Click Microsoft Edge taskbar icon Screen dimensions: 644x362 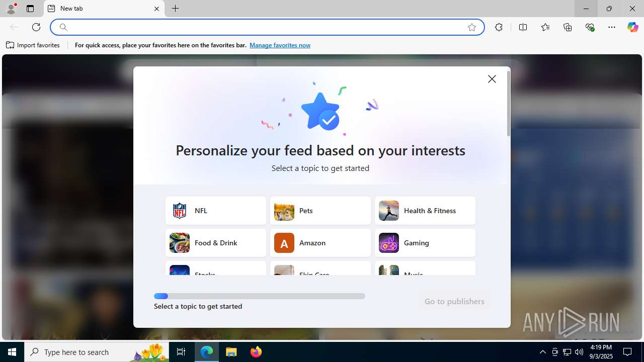tap(207, 352)
